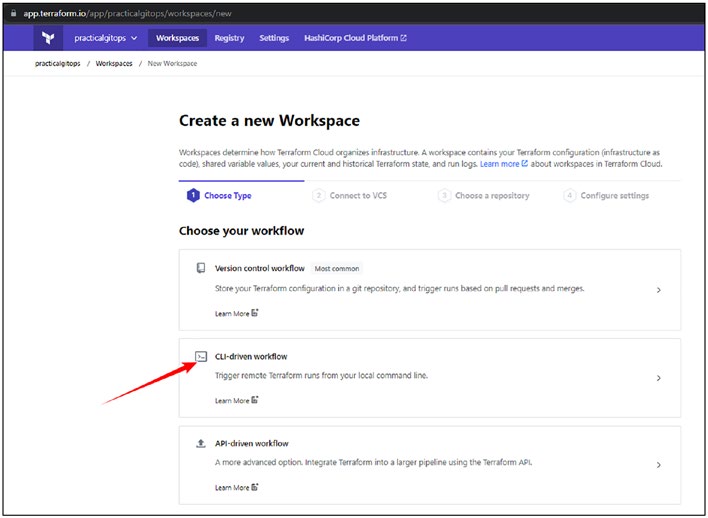Viewport: 708px width, 518px height.
Task: Expand API-driven workflow via chevron
Action: coord(659,465)
